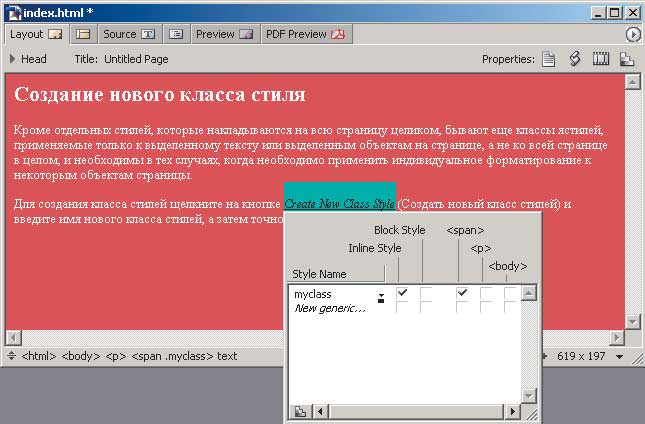Select the text item in markup bar
Viewport: 645px width, 424px height.
tap(227, 356)
